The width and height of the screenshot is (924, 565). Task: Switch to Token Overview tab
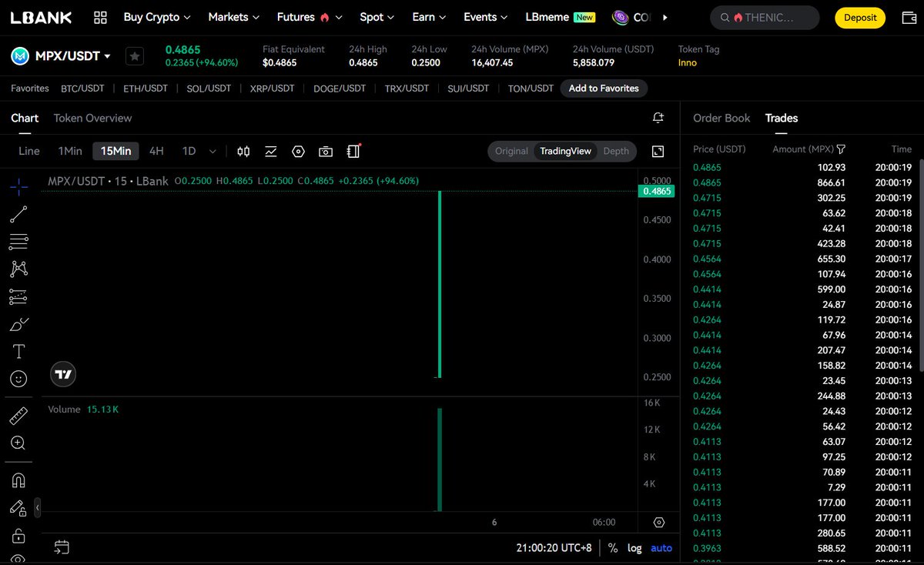tap(92, 118)
